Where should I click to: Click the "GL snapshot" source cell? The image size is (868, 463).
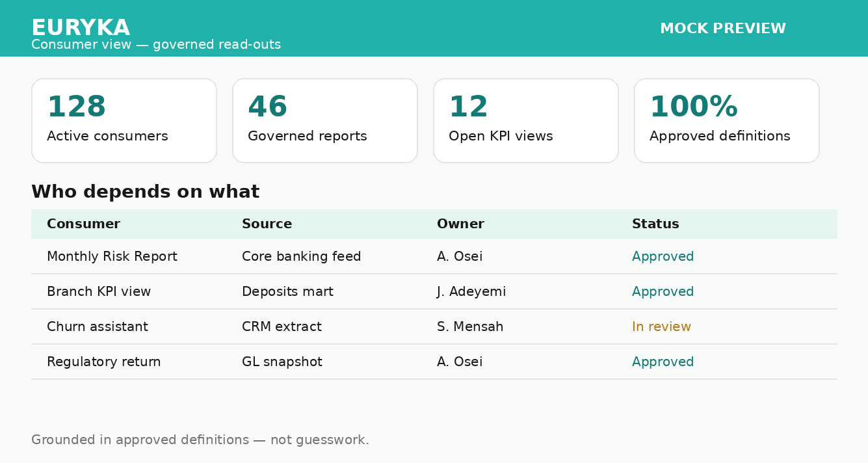[x=282, y=362]
